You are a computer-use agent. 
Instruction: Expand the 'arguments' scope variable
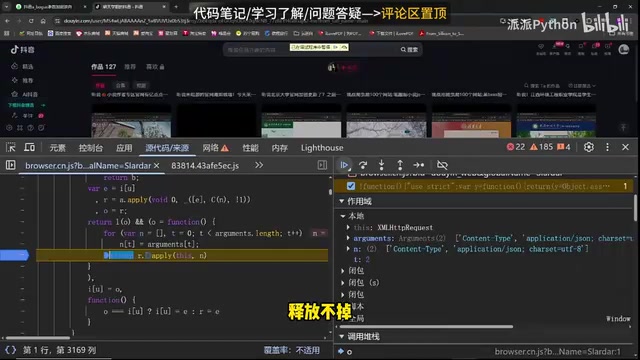[x=348, y=238]
